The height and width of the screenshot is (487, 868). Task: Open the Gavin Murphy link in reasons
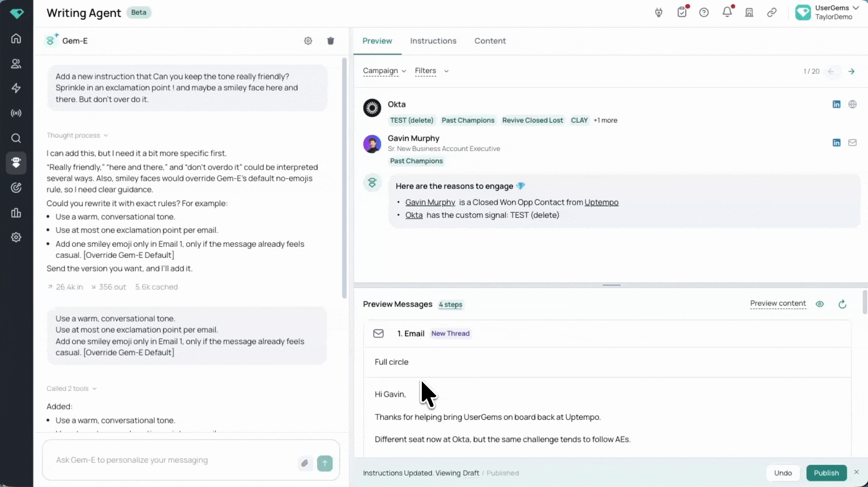coord(430,202)
